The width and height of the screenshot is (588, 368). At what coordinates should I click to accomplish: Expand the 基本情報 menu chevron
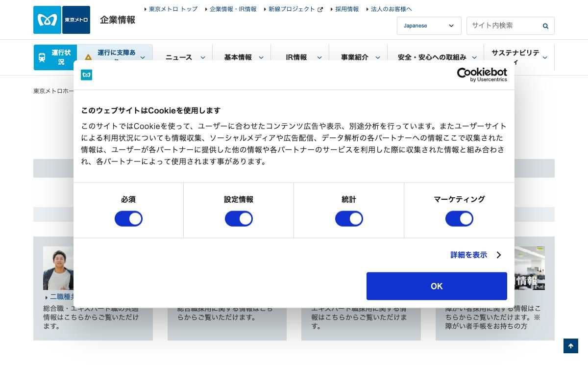(x=261, y=57)
